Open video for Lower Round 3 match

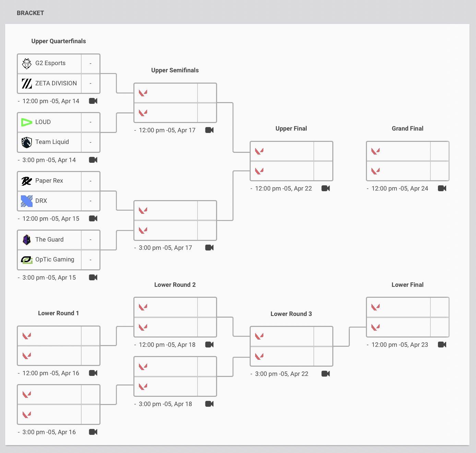[326, 374]
